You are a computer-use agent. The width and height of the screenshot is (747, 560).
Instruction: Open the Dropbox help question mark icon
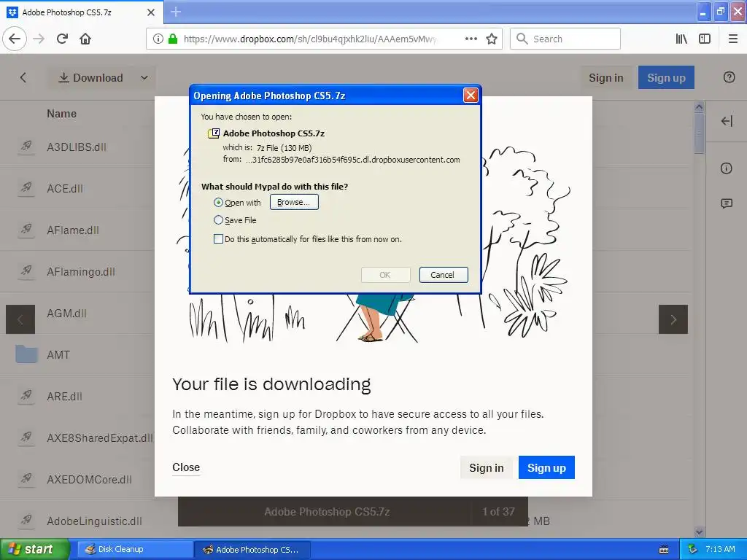click(729, 77)
